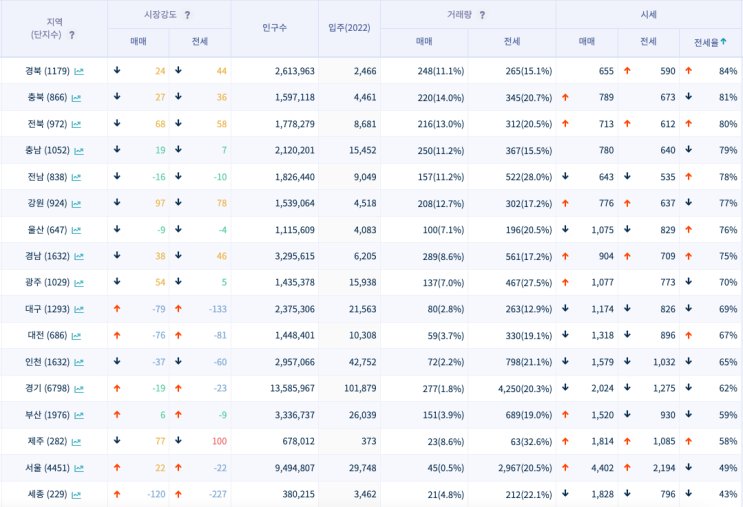
Task: Open the 부산 (1976) region row
Action: click(x=47, y=415)
